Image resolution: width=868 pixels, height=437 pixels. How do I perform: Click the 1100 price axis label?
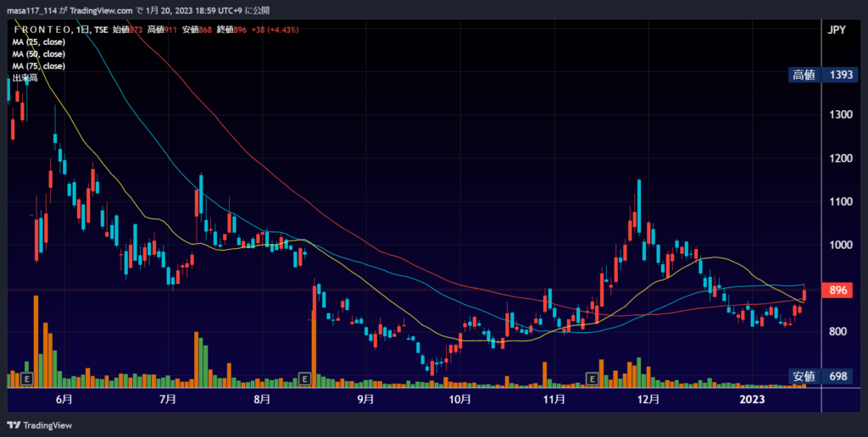841,202
